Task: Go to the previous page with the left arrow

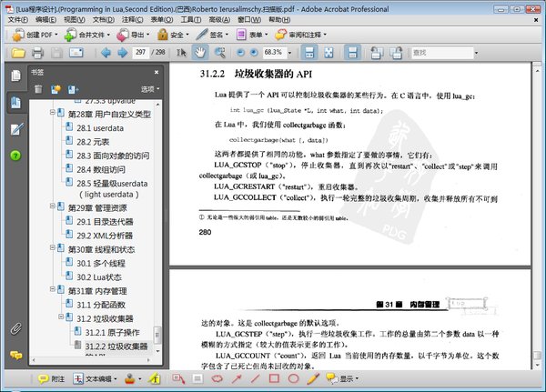Action: tap(106, 53)
